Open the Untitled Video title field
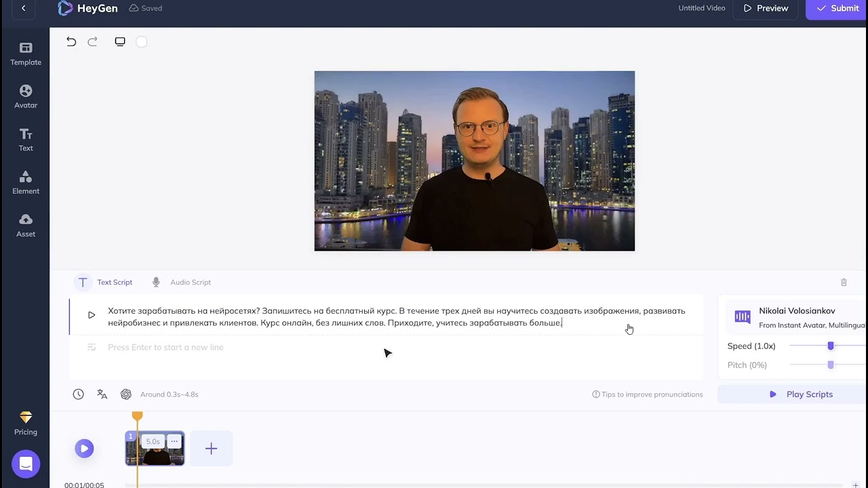 [x=702, y=8]
